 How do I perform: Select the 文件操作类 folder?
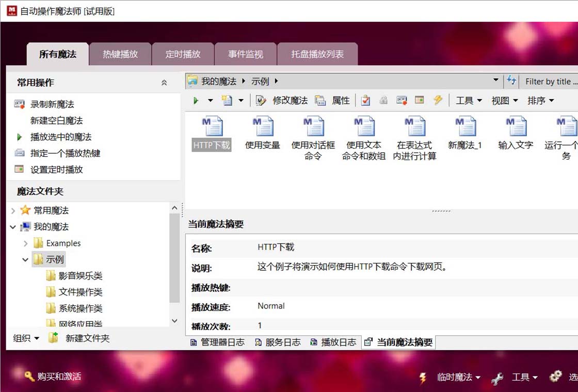point(81,292)
